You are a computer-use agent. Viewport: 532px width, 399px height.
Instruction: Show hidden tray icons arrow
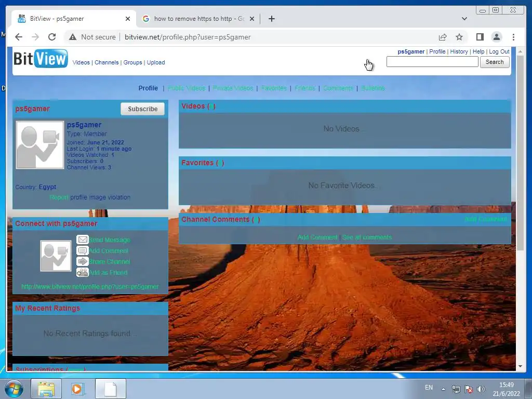[x=443, y=389]
